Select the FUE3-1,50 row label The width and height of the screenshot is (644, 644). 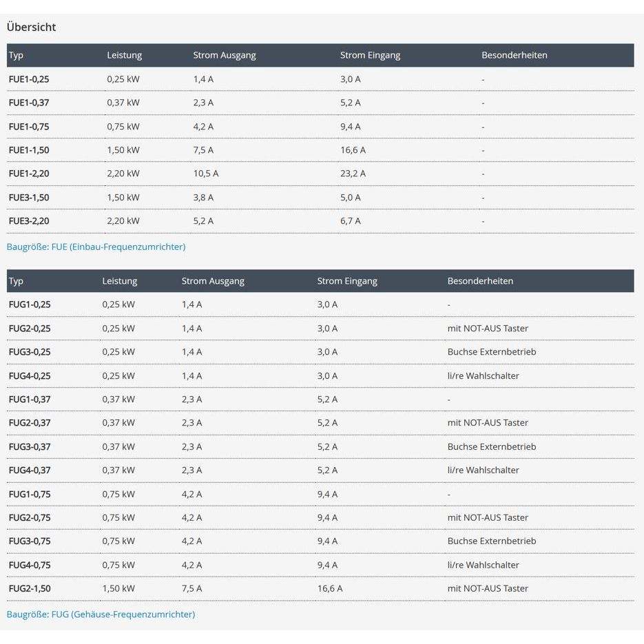[29, 198]
